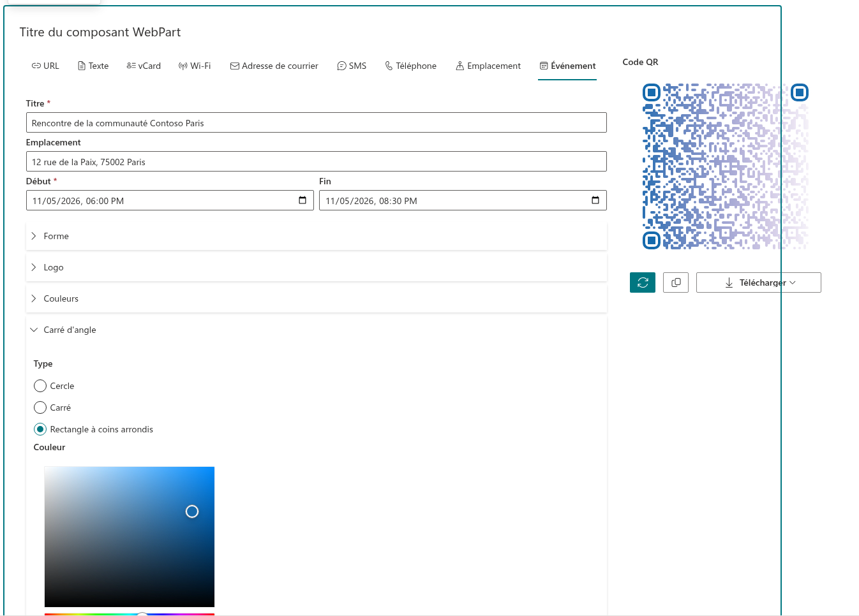859x616 pixels.
Task: Switch to the URL tab
Action: point(45,66)
